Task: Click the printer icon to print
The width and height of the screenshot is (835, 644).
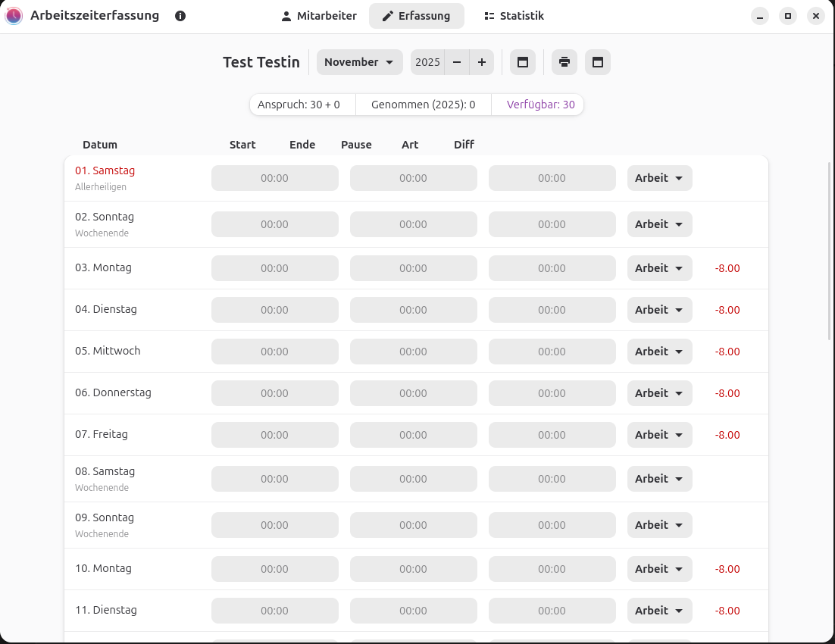Action: point(564,62)
